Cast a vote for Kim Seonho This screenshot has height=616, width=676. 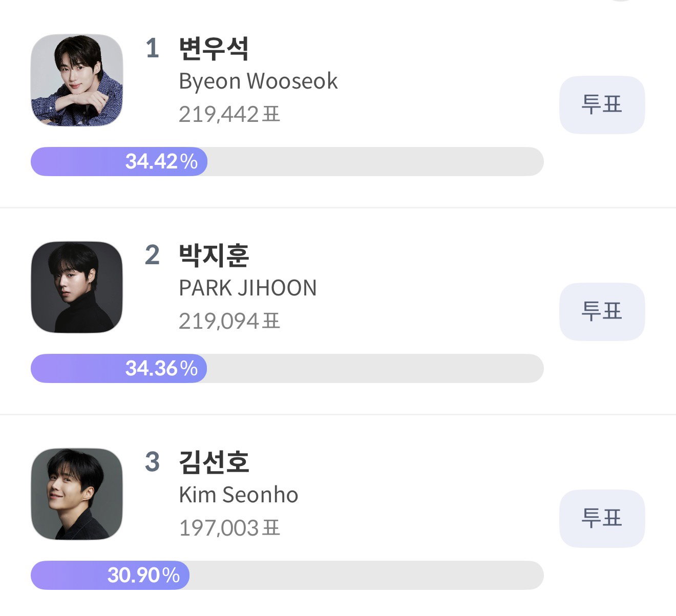click(x=602, y=518)
